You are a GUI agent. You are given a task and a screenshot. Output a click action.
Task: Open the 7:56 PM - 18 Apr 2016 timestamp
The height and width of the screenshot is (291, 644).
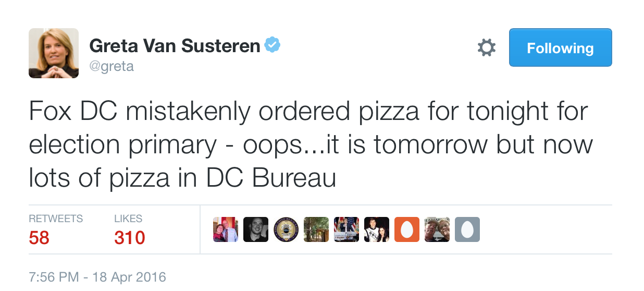tap(97, 277)
